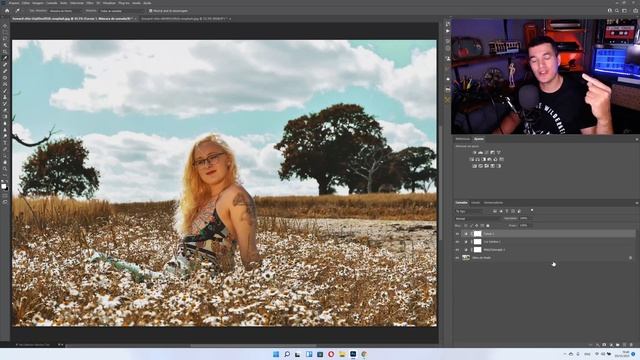Image resolution: width=640 pixels, height=360 pixels.
Task: Add a Posterize adjustment
Action: (480, 166)
